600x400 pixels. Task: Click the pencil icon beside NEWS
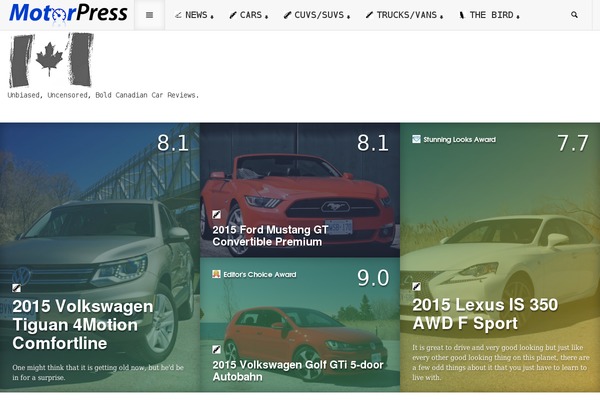(x=178, y=15)
